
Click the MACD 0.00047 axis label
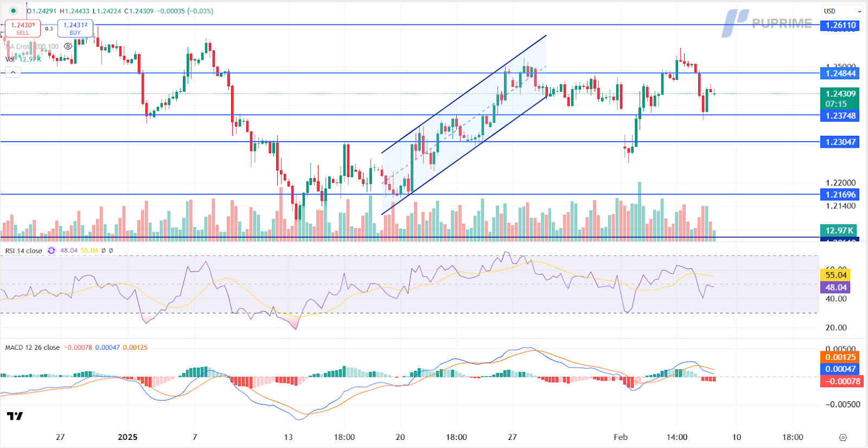[840, 369]
